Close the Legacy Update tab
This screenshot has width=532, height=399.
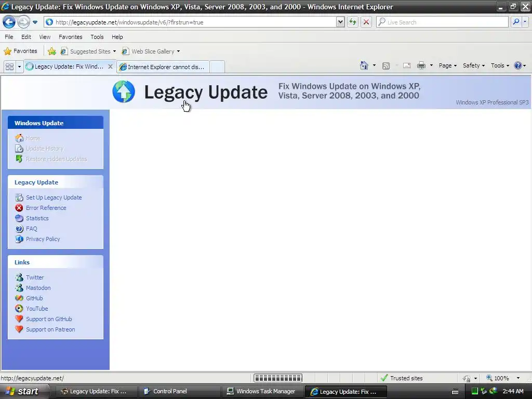pyautogui.click(x=110, y=66)
